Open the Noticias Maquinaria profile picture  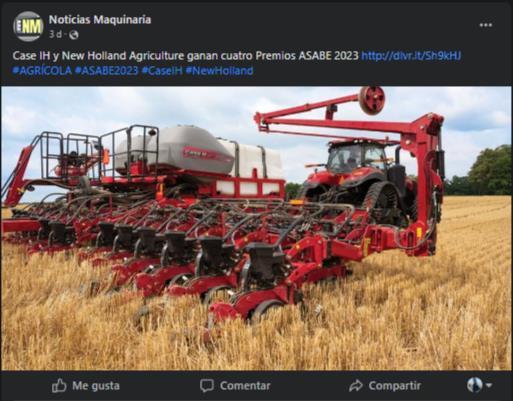click(28, 26)
